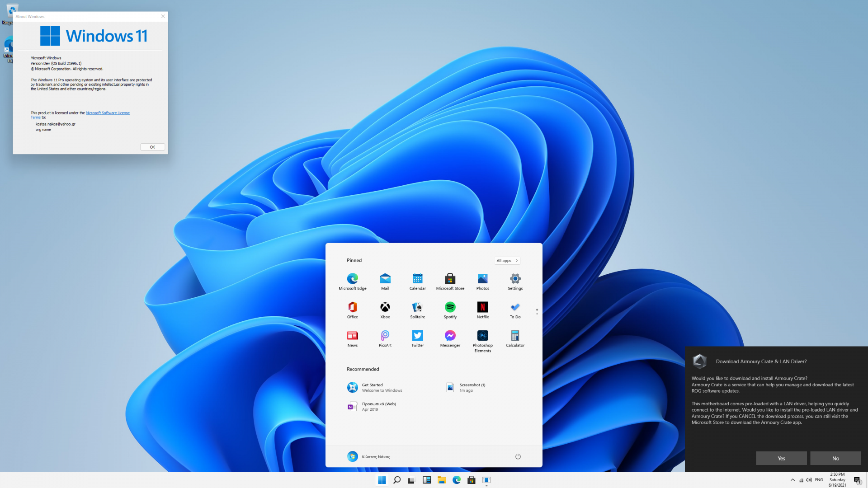Launch Photoshop Elements
The image size is (868, 488).
pyautogui.click(x=483, y=341)
